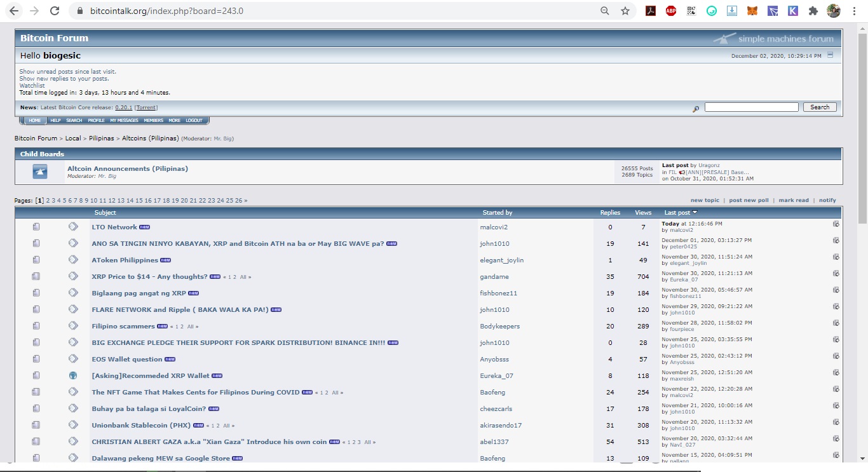This screenshot has height=472, width=868.
Task: Open the AdBlock Plus extension icon
Action: click(x=671, y=11)
